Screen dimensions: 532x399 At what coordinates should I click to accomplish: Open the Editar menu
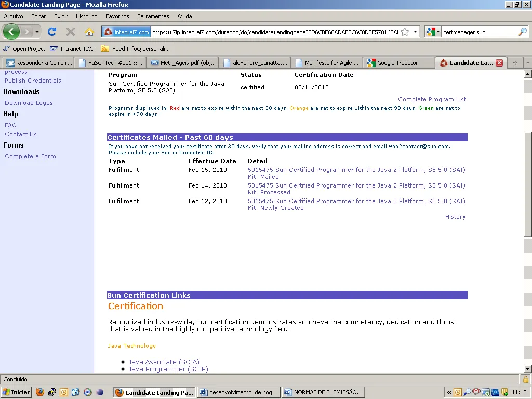coord(38,16)
